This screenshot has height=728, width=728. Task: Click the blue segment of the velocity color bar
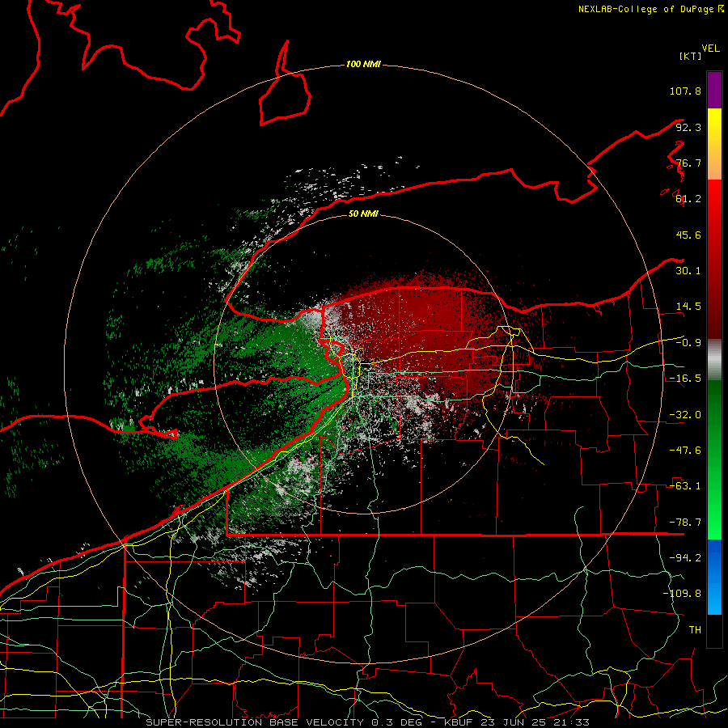click(x=714, y=577)
